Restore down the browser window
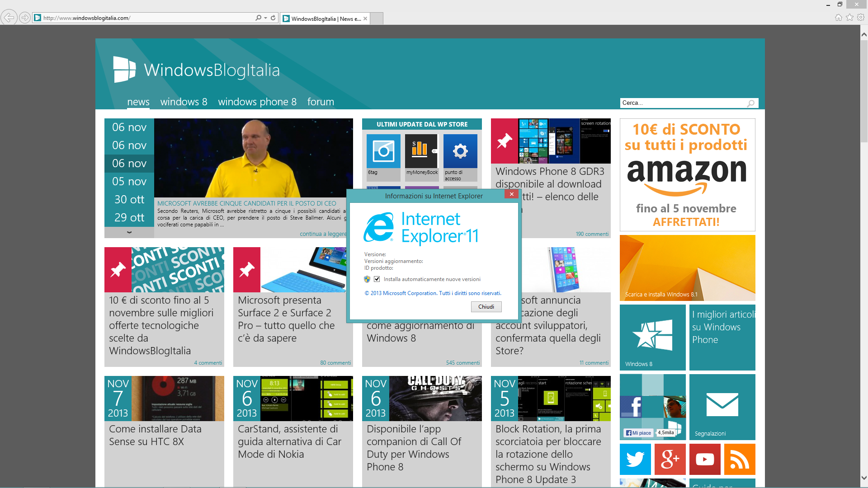Viewport: 868px width, 488px height. click(840, 5)
